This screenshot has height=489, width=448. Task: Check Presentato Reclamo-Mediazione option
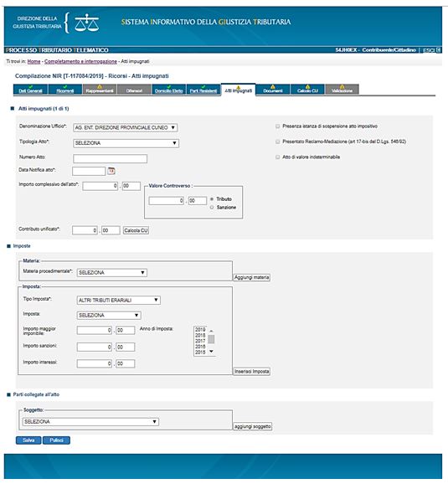pos(277,142)
